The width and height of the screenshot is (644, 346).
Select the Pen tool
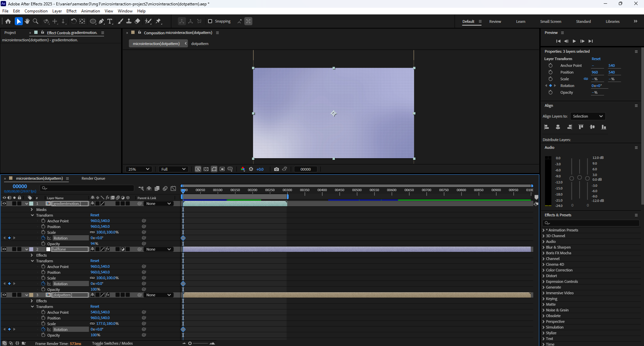click(101, 21)
